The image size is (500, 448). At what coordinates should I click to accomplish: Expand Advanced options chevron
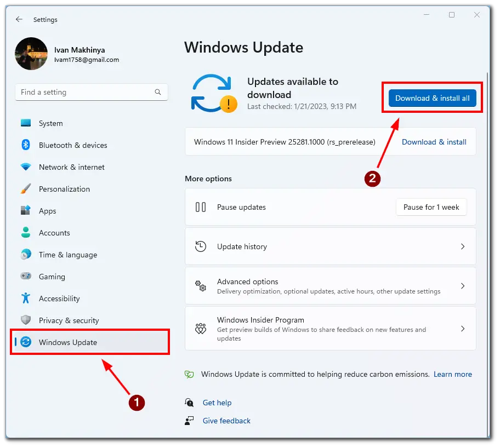tap(463, 286)
